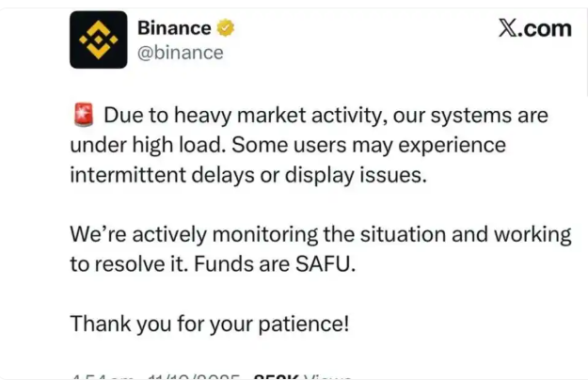Click the word 'Views' at the bottom
Viewport: 588px width, 380px height.
tap(329, 376)
